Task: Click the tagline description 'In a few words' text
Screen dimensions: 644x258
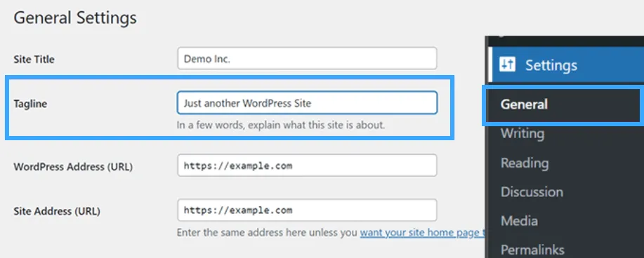Action: coord(281,125)
